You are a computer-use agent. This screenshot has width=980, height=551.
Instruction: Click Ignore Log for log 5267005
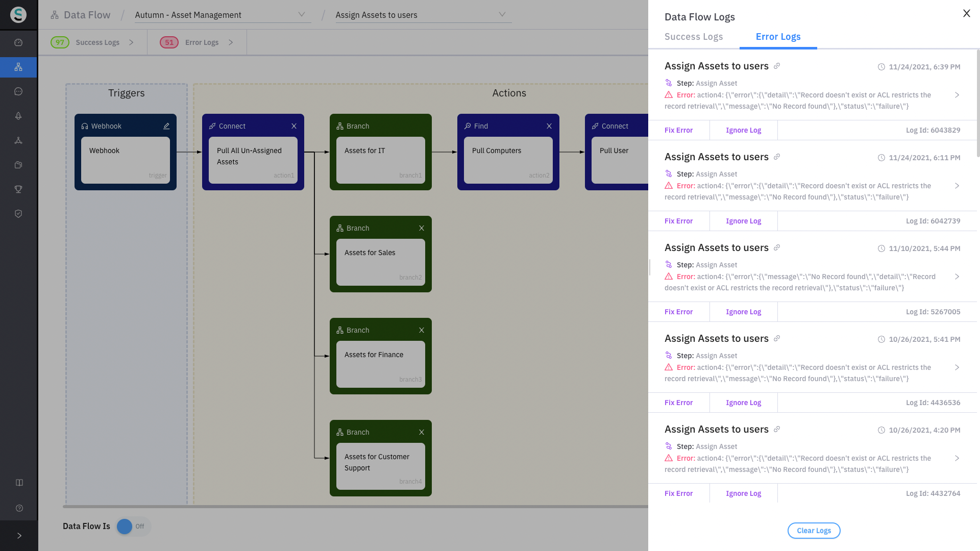pos(743,312)
